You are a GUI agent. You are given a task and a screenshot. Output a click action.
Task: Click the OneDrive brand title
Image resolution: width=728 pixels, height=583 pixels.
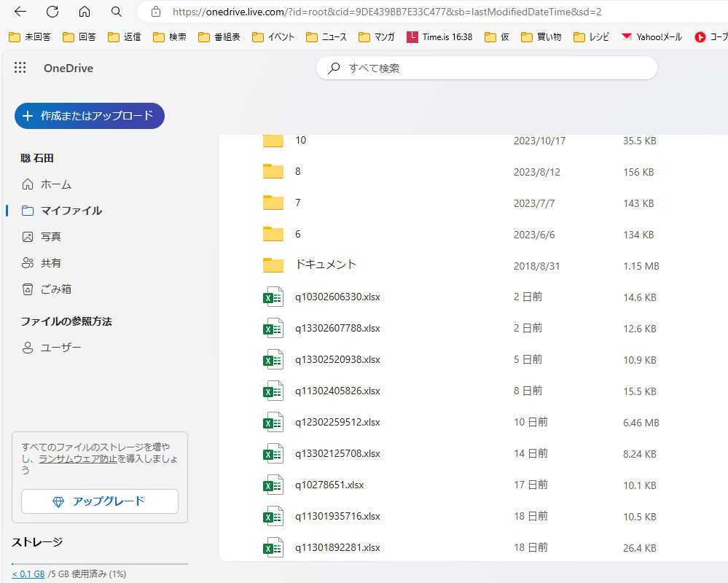click(69, 69)
